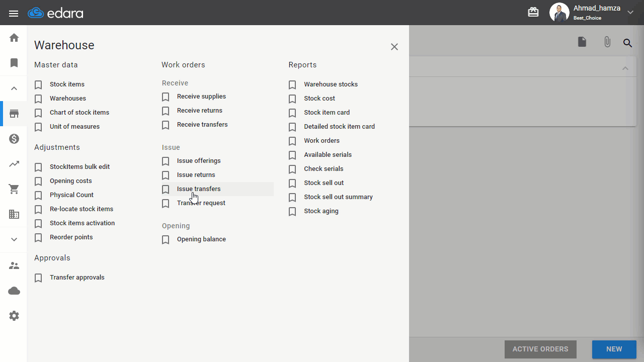The image size is (644, 362).
Task: Open the people sidebar icon
Action: (14, 265)
